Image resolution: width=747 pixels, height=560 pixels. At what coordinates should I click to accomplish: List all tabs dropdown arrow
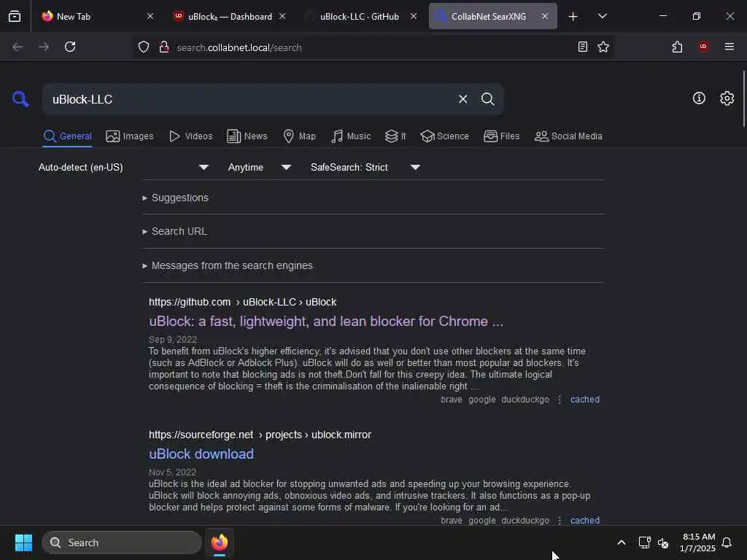point(602,16)
